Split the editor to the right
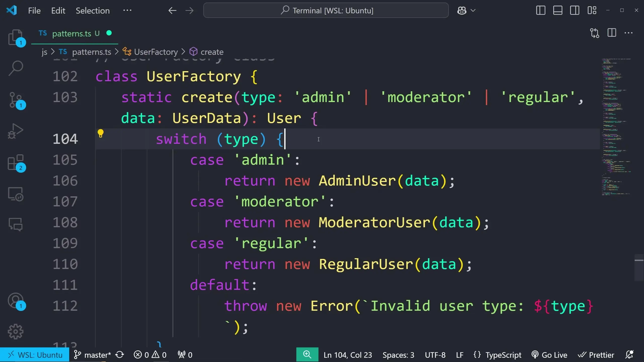 tap(612, 33)
